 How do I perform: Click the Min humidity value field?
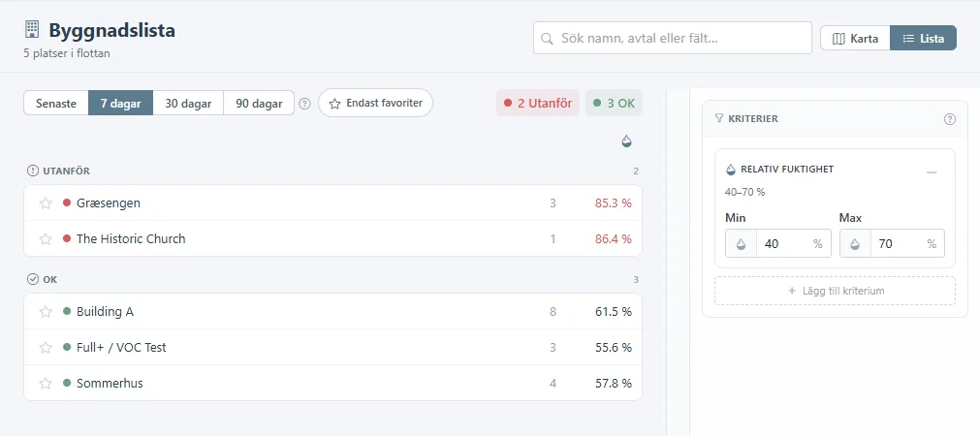pyautogui.click(x=786, y=243)
